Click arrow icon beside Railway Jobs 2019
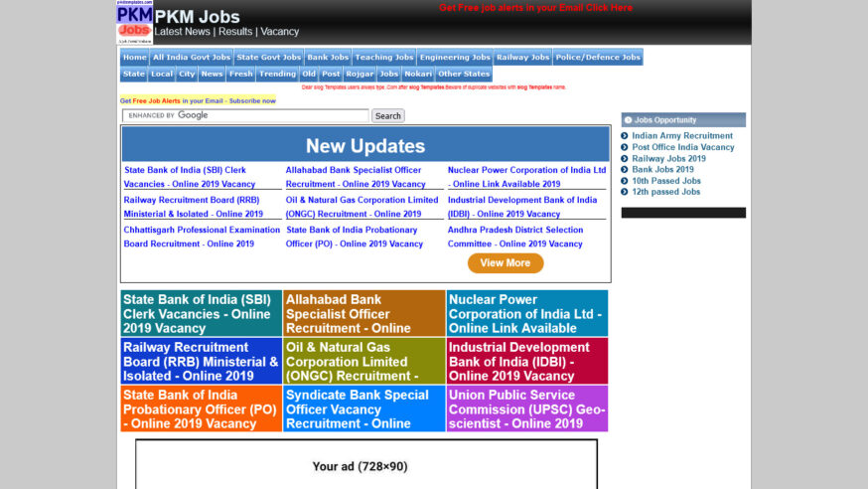This screenshot has width=868, height=489. [x=625, y=158]
